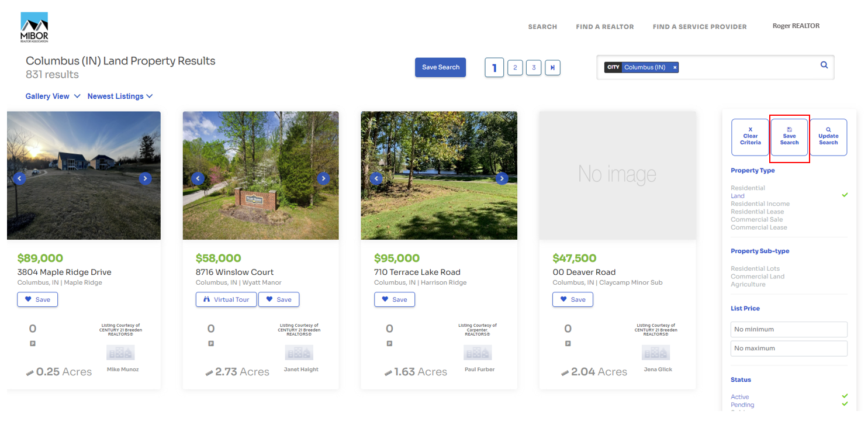This screenshot has width=868, height=428.
Task: Open Find a Service Provider page
Action: point(700,27)
